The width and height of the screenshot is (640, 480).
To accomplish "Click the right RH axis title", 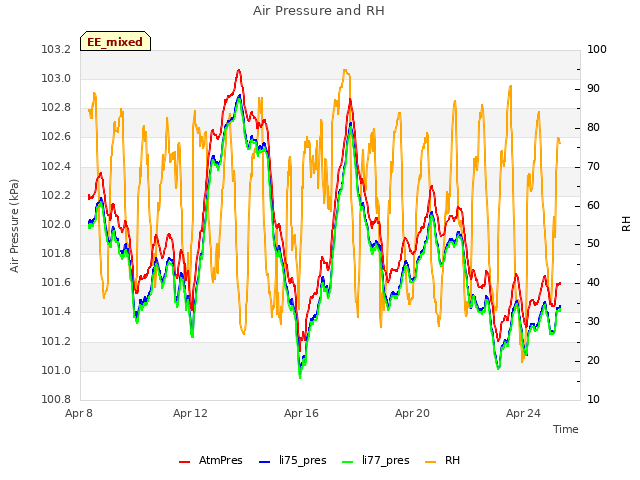I will pos(626,224).
